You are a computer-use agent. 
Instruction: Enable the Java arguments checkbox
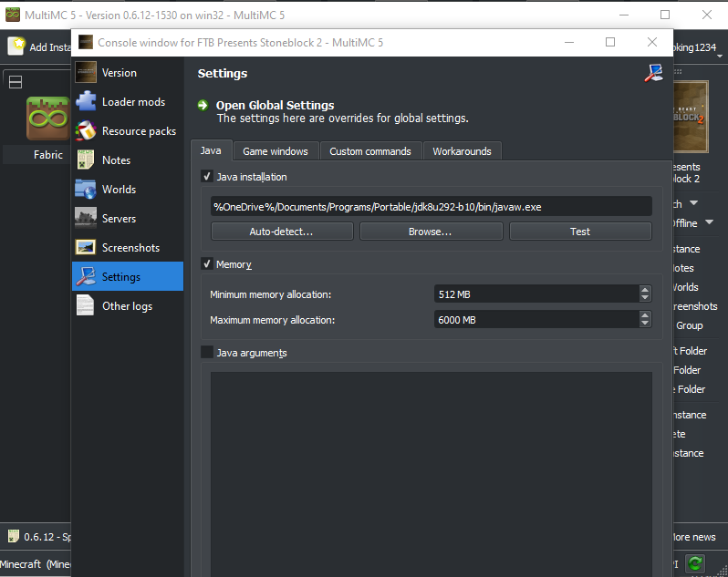[x=206, y=352]
